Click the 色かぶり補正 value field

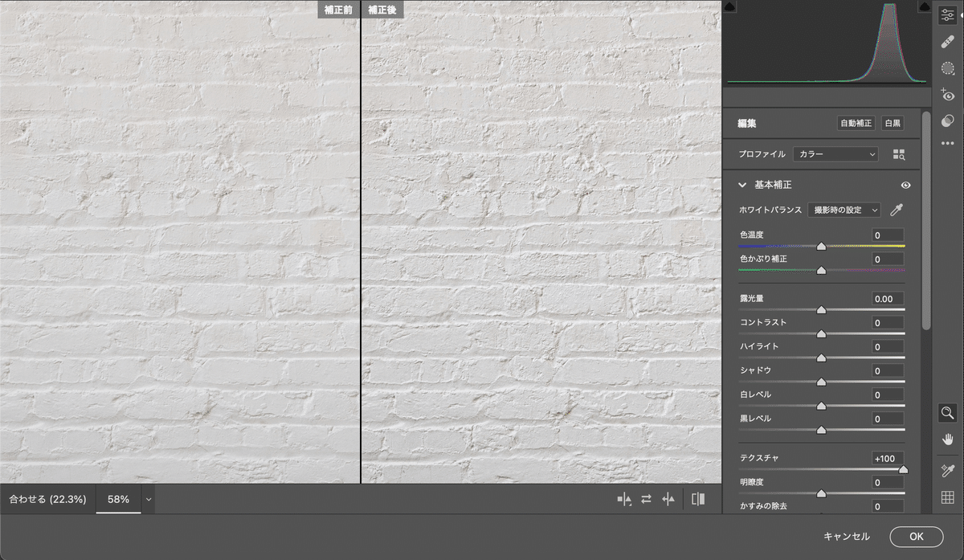(888, 259)
